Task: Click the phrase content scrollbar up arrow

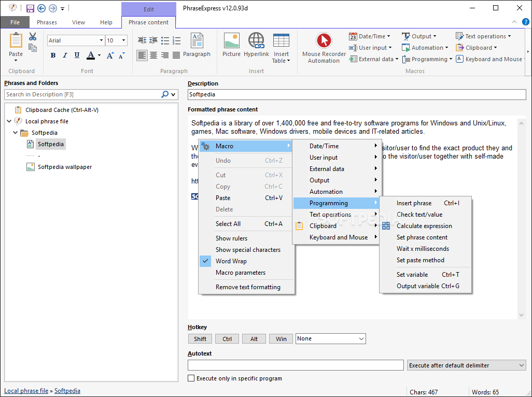Action: (x=522, y=124)
